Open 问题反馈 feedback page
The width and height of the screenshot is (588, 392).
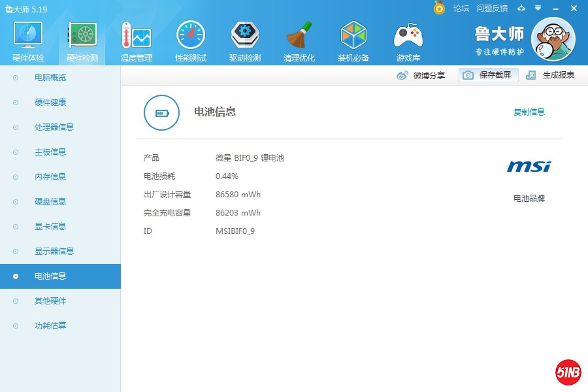(494, 8)
